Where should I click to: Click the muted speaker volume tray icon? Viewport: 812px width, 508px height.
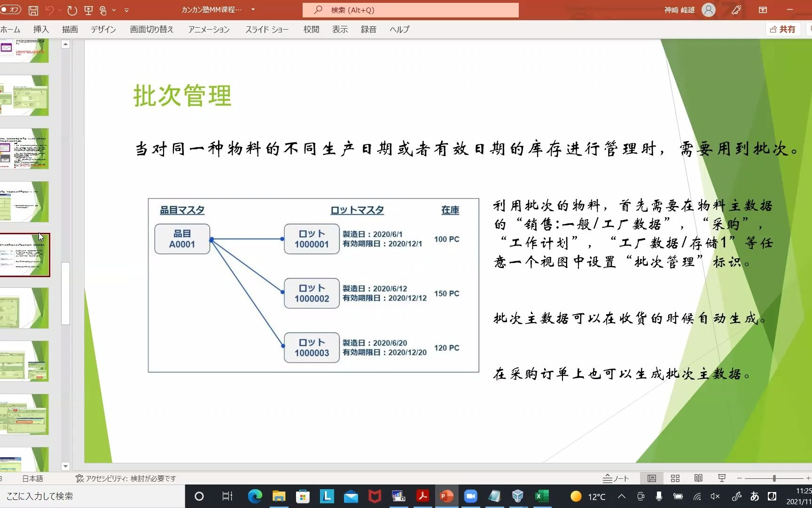(x=715, y=496)
